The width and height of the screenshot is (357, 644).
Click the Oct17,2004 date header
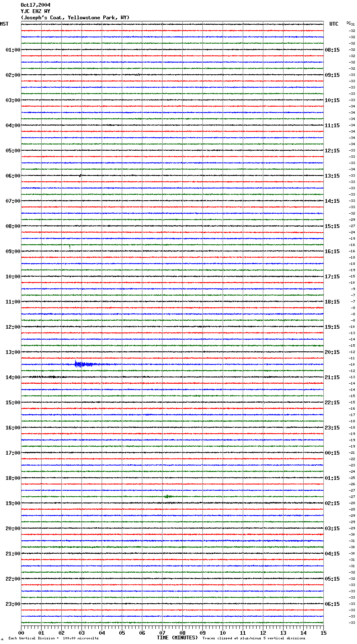point(35,5)
